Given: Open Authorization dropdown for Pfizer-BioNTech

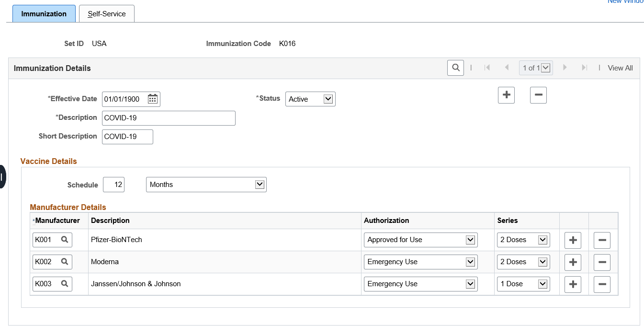Looking at the screenshot, I should coord(420,240).
